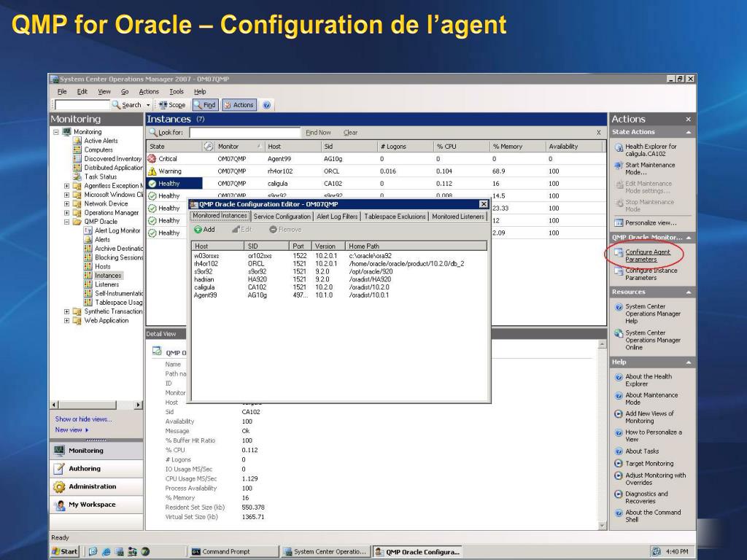Select the hadrian host row
The height and width of the screenshot is (560, 747).
pyautogui.click(x=339, y=279)
